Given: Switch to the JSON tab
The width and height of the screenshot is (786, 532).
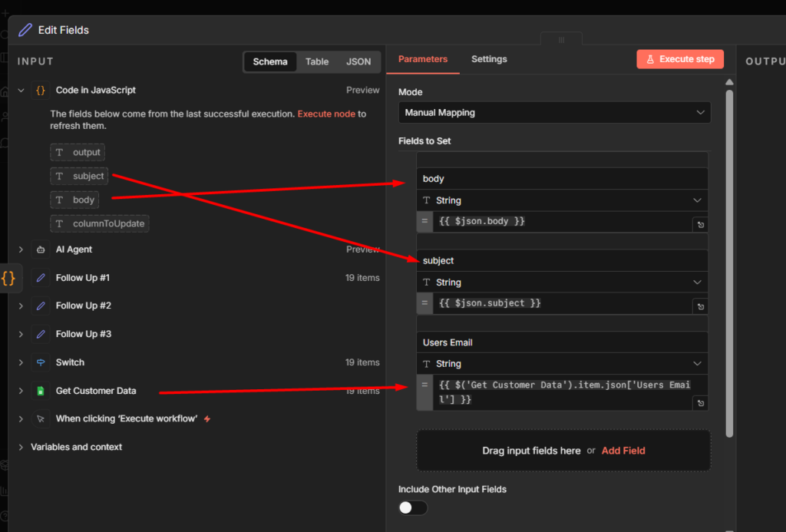Looking at the screenshot, I should pos(358,61).
